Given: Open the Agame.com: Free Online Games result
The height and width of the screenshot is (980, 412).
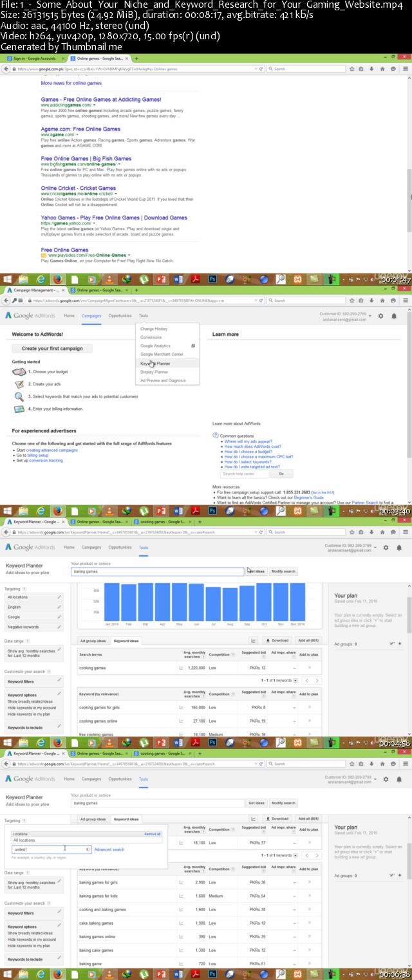Looking at the screenshot, I should 80,129.
